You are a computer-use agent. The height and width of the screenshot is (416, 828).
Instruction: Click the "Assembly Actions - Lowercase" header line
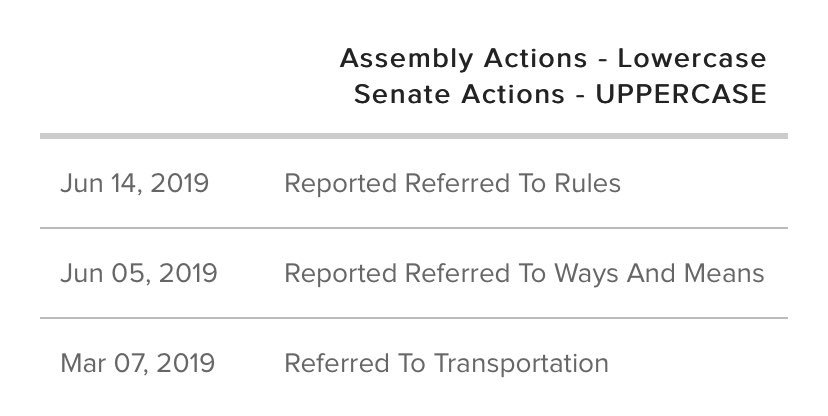click(x=552, y=58)
